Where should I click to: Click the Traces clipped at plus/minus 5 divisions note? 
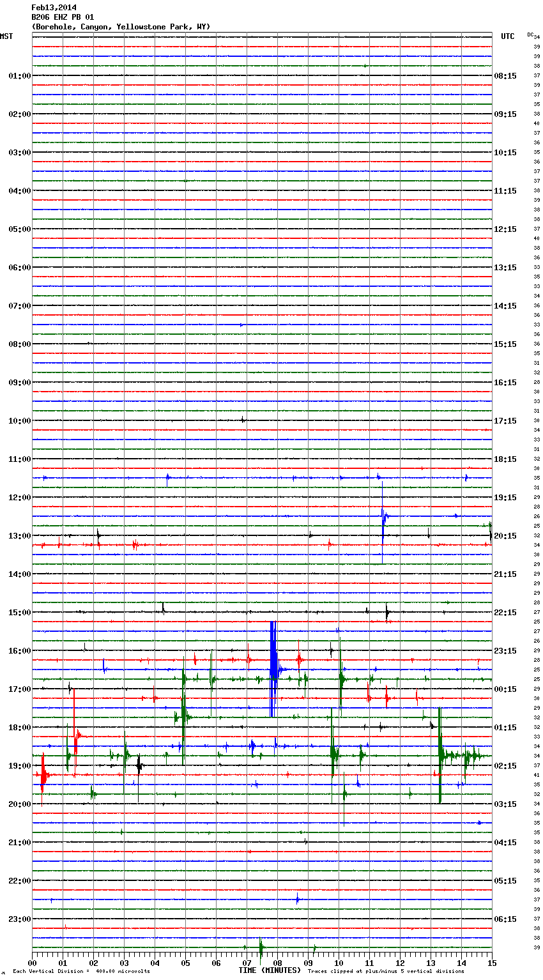(386, 972)
